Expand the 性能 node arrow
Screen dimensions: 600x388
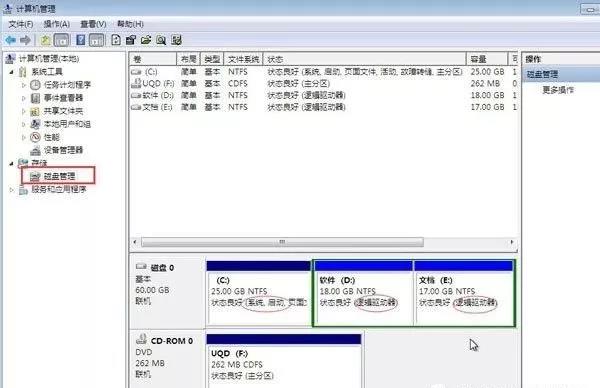click(x=24, y=137)
